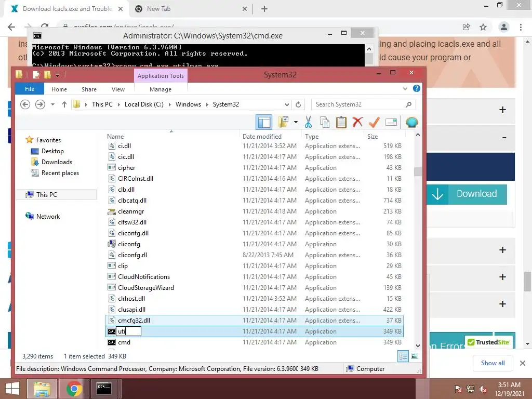Click Show all downloads in Chrome

pos(493,363)
